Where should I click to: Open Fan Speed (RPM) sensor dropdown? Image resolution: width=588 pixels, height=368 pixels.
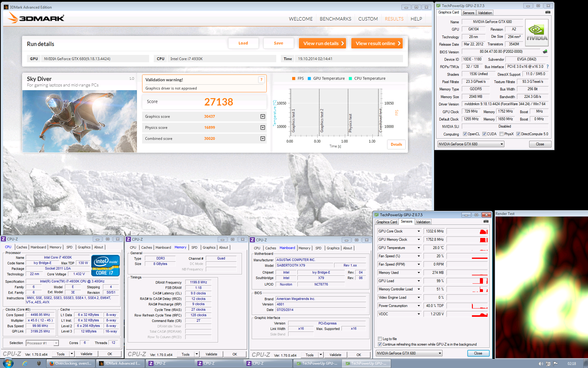pyautogui.click(x=419, y=264)
